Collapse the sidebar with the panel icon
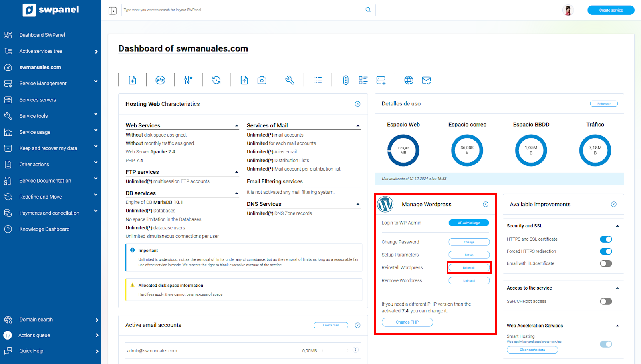Viewport: 641px width, 364px height. 113,10
